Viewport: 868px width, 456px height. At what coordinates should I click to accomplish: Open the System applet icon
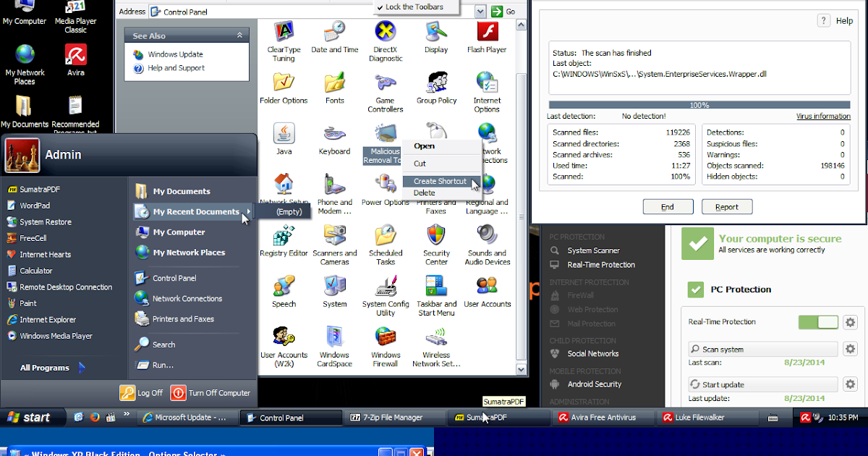coord(334,287)
